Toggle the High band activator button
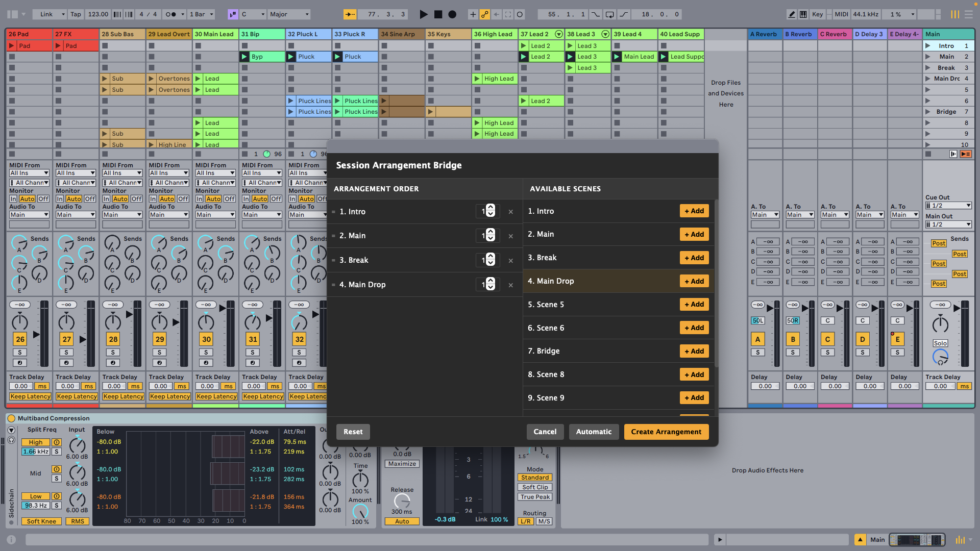 57,442
